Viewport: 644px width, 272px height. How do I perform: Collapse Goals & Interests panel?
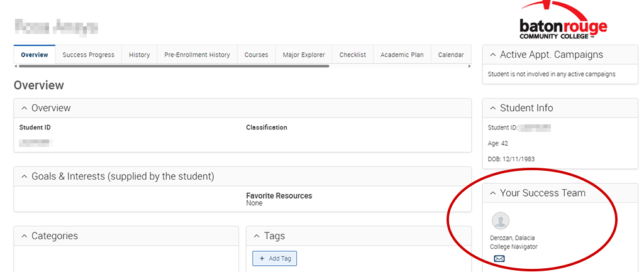pos(25,177)
